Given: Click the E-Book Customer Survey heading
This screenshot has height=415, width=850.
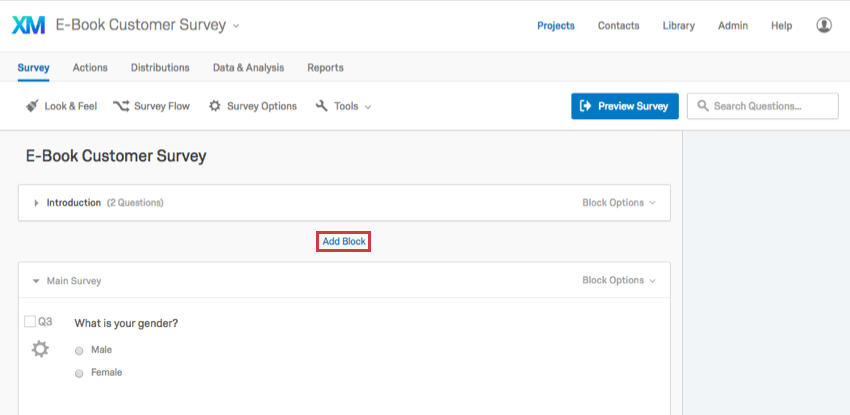Looking at the screenshot, I should [x=116, y=156].
